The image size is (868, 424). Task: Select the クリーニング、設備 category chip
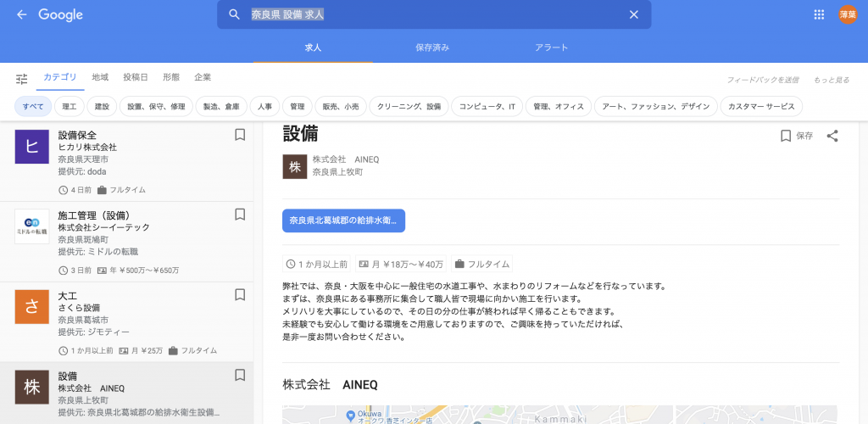pos(409,106)
